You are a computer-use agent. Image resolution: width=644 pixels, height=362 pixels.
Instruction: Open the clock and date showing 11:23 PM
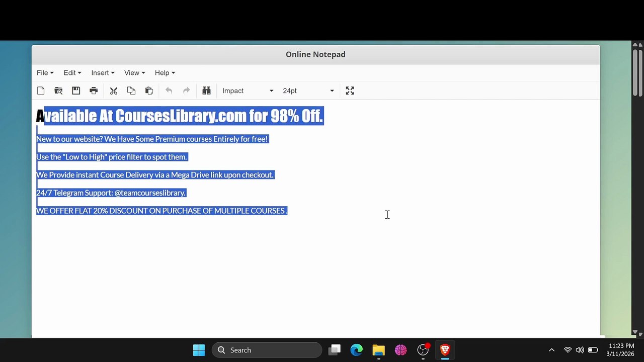click(621, 350)
